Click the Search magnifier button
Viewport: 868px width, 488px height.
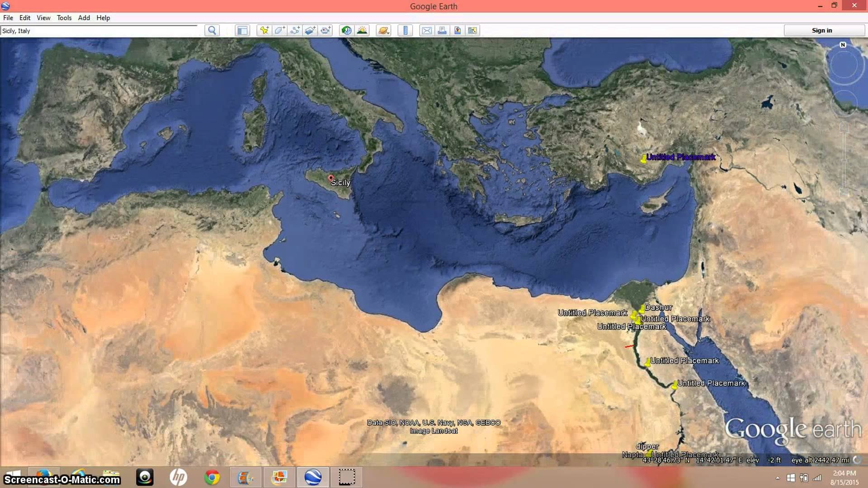(212, 30)
